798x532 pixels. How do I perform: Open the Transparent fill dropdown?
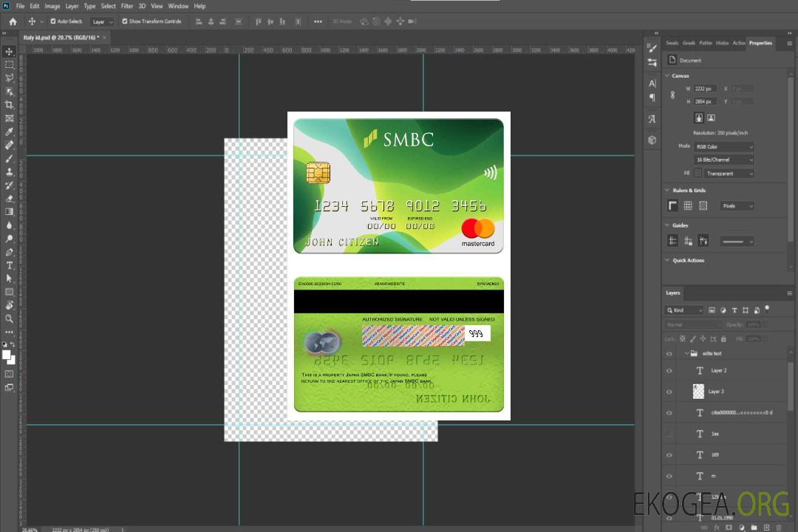click(x=728, y=173)
